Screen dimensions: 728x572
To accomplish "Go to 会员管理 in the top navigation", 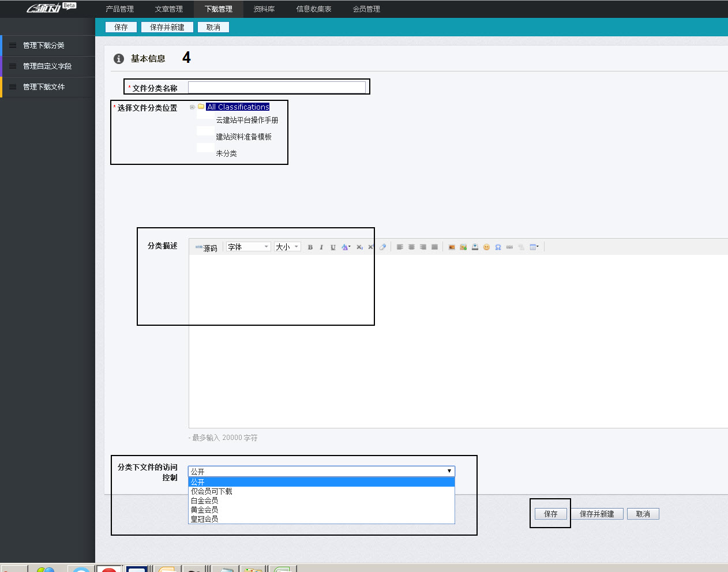I will 366,9.
